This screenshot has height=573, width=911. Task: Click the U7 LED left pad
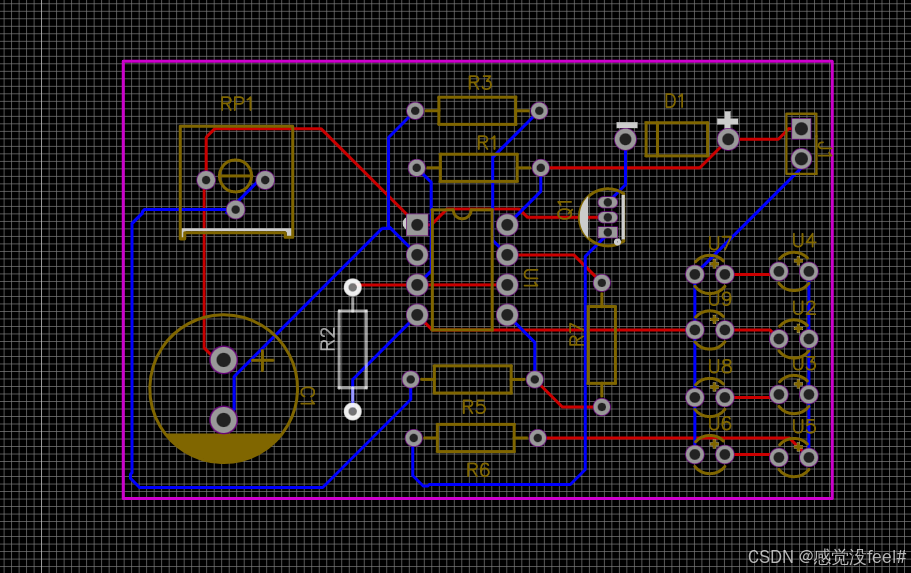pyautogui.click(x=695, y=274)
